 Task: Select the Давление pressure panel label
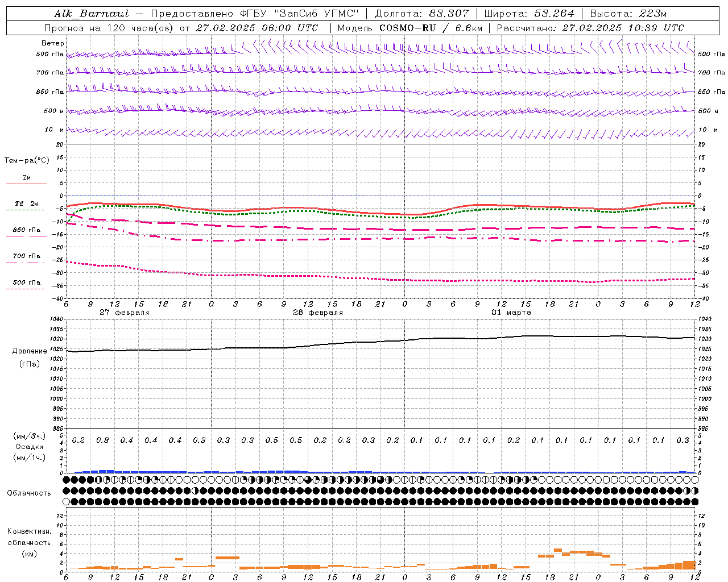tap(30, 351)
